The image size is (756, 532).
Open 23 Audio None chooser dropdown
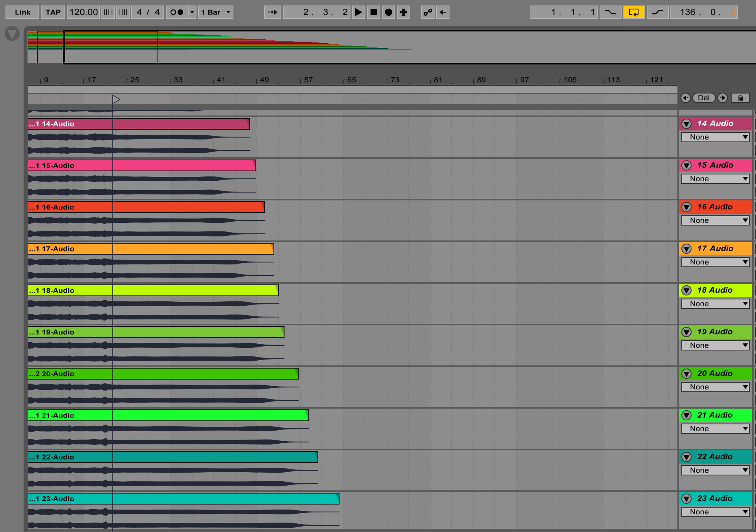[x=715, y=512]
